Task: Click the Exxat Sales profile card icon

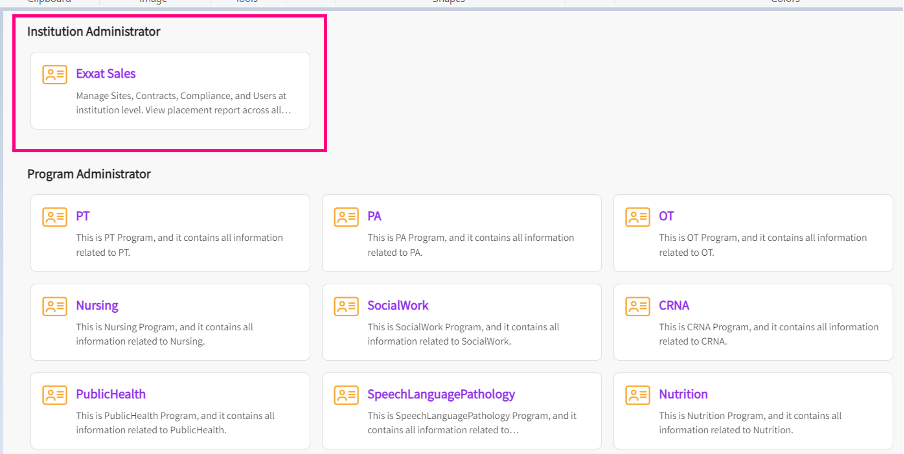Action: [55, 75]
